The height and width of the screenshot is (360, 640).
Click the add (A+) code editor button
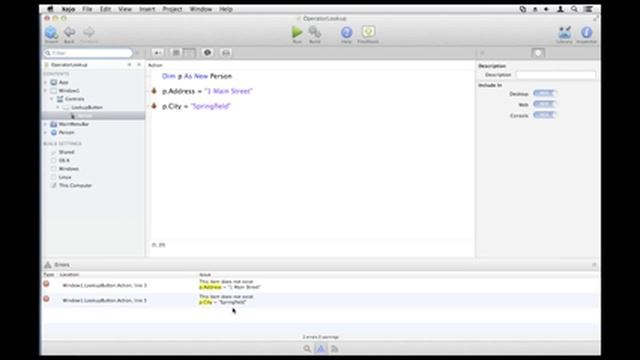(x=158, y=53)
